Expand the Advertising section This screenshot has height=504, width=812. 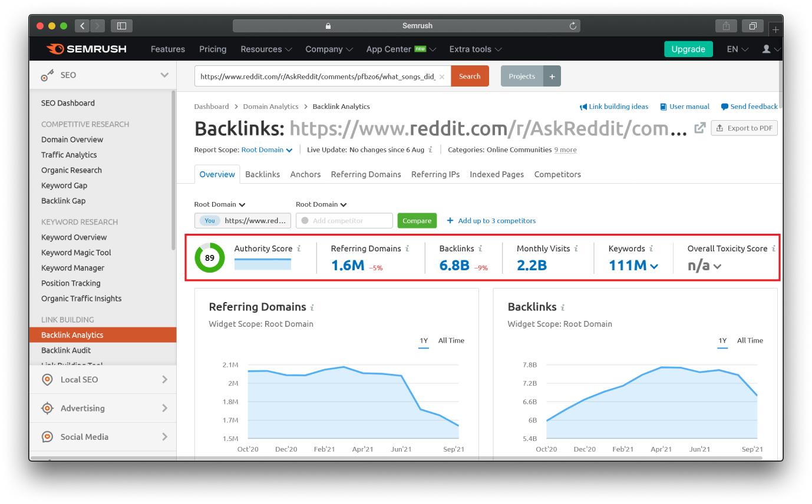[164, 408]
